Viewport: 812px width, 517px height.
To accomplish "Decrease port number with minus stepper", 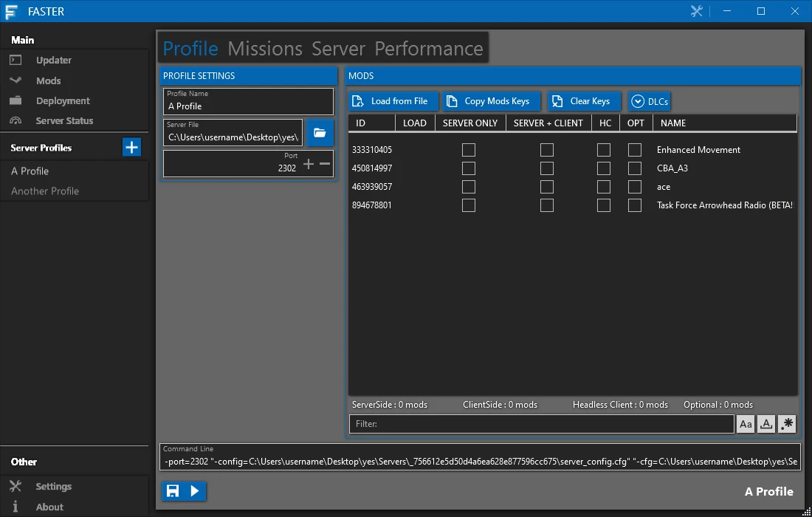I will [325, 164].
